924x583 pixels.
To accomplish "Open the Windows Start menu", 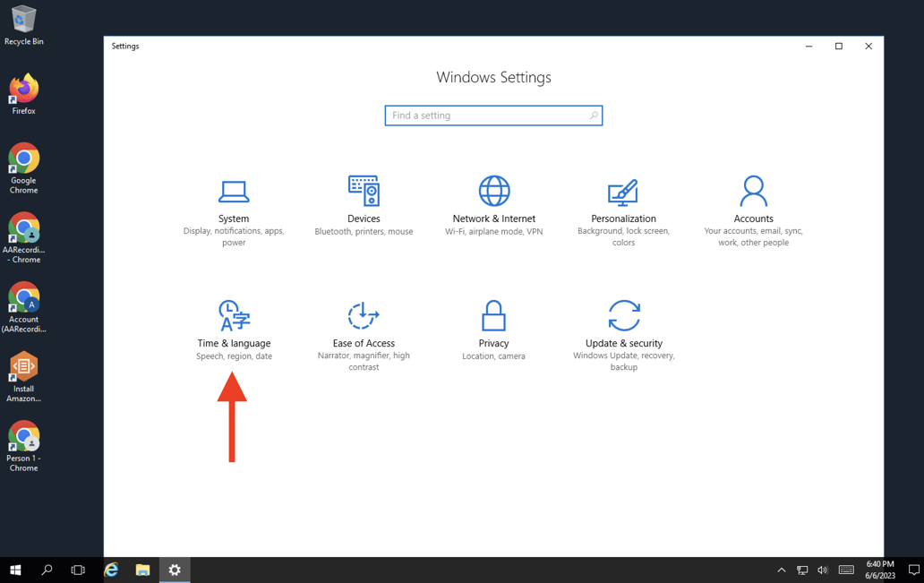I will (15, 570).
